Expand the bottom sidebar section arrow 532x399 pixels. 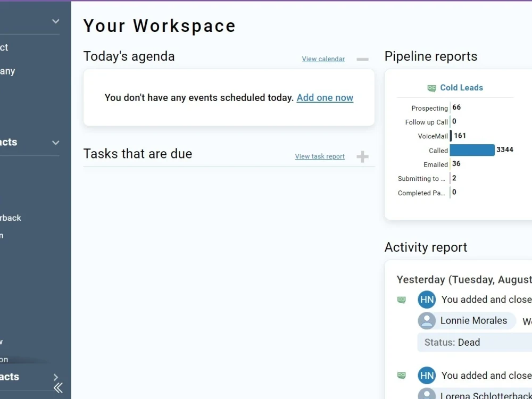point(56,377)
